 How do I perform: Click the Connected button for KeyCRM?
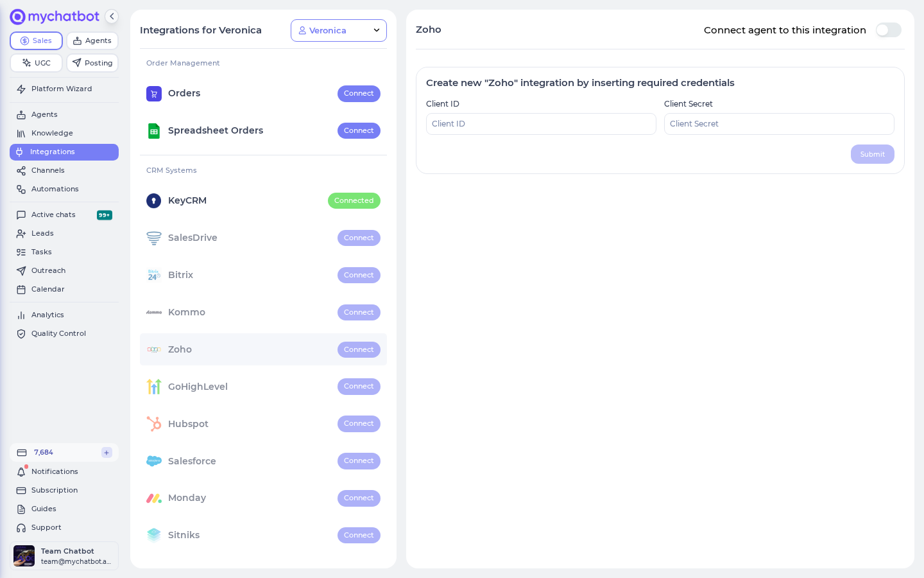click(x=354, y=201)
